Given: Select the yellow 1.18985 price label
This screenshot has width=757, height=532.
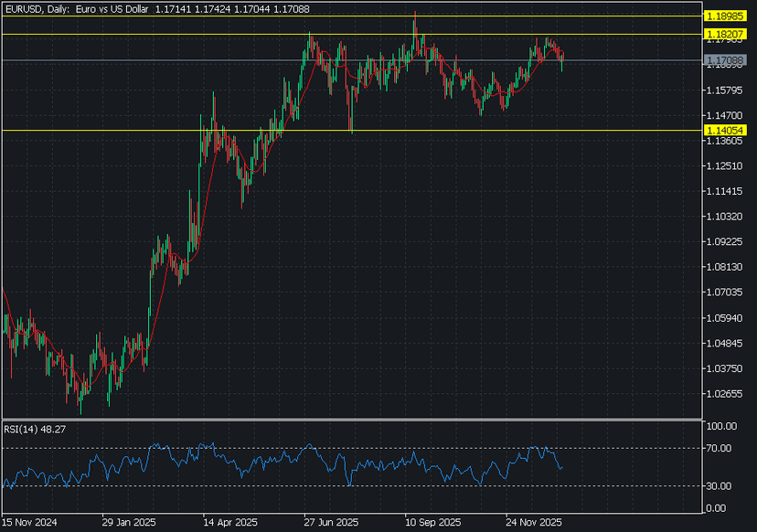Looking at the screenshot, I should (x=726, y=16).
